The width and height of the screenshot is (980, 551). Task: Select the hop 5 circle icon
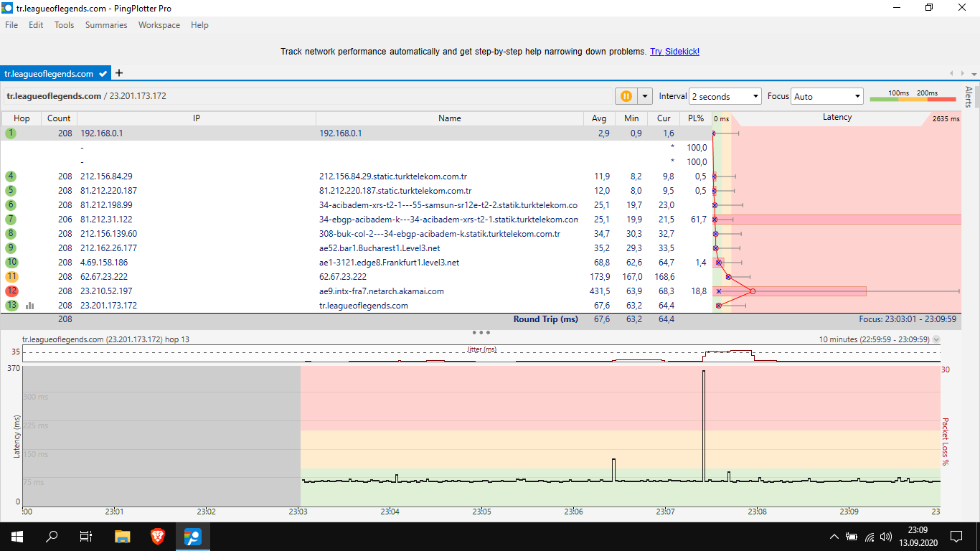(11, 191)
